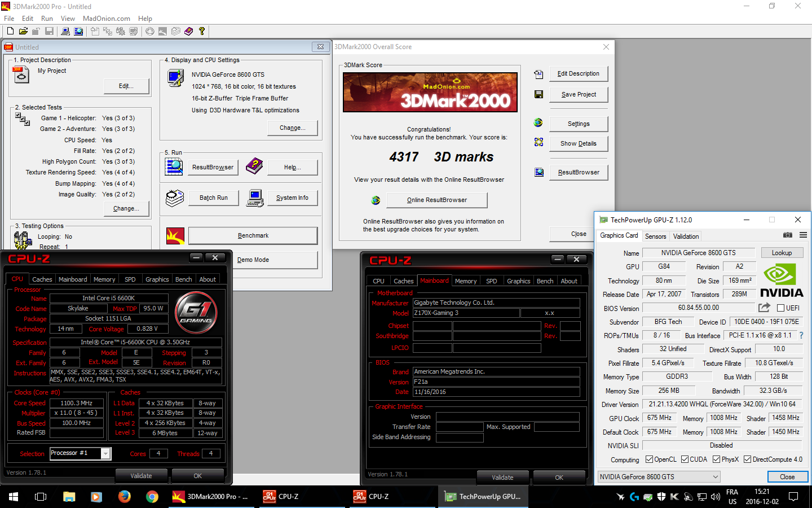Open GPU-Z hamburger menu icon
This screenshot has width=812, height=508.
click(803, 235)
